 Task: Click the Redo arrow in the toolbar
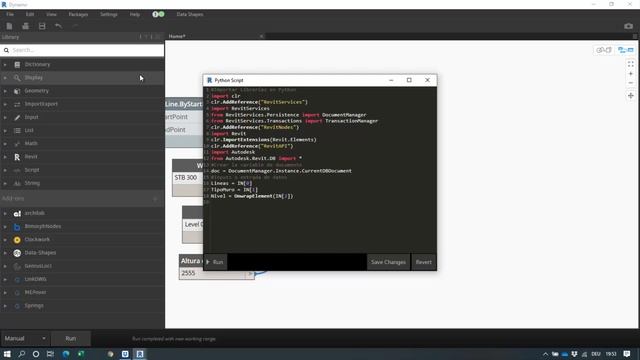pos(75,26)
